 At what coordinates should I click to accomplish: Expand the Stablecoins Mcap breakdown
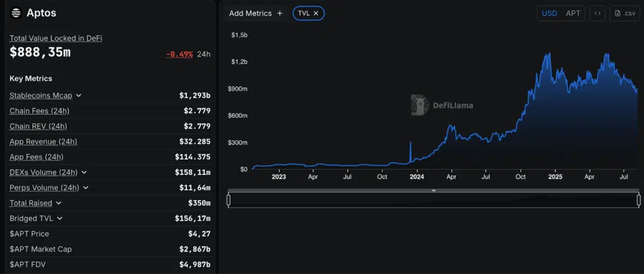point(79,96)
